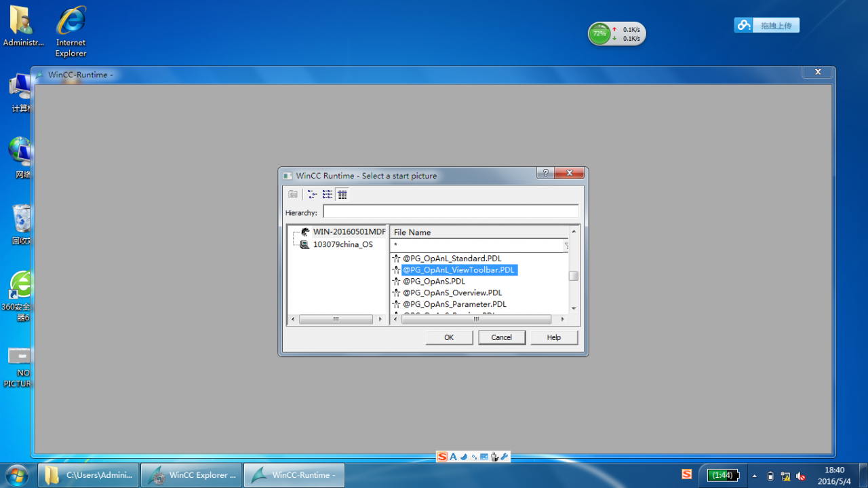This screenshot has height=488, width=868.
Task: Click the folder-up icon in dialog toolbar
Action: (x=293, y=194)
